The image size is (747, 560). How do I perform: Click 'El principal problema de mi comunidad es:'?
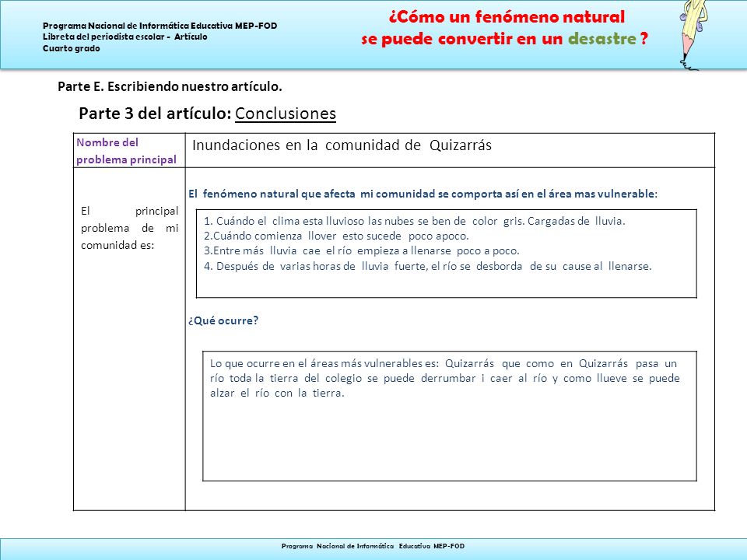130,228
